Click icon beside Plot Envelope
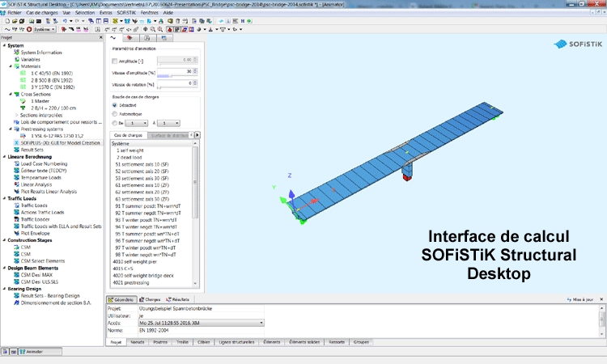This screenshot has height=364, width=607. pyautogui.click(x=17, y=233)
